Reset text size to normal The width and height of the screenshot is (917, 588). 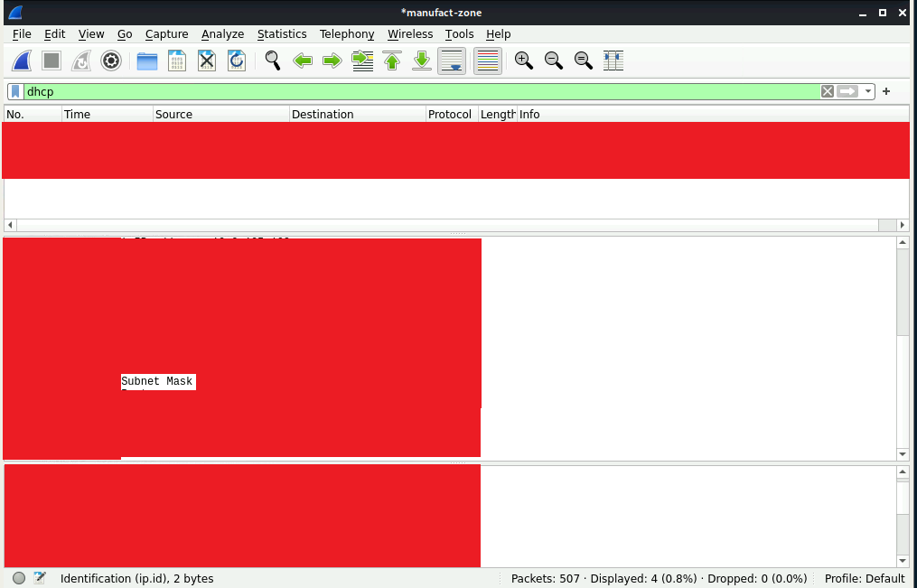click(x=584, y=61)
